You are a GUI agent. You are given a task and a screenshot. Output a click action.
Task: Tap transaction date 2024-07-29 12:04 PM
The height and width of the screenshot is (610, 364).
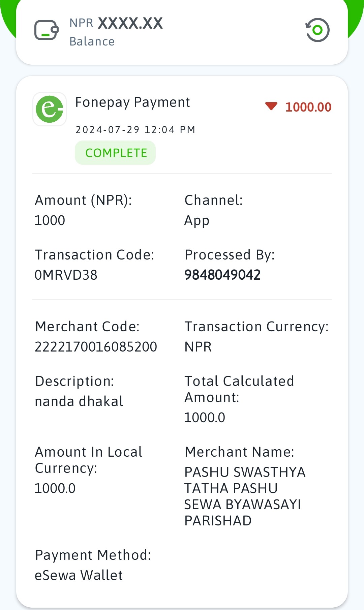pyautogui.click(x=135, y=130)
